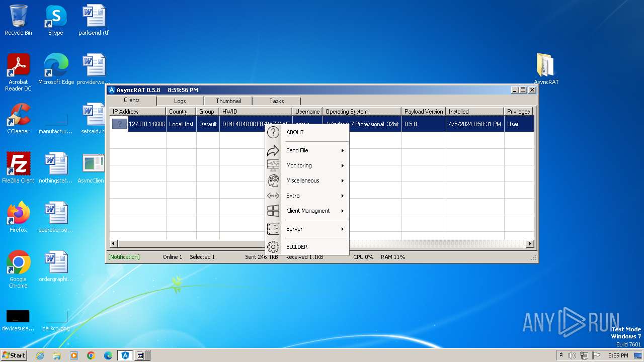Sort by HWID column header
The width and height of the screenshot is (644, 362).
click(x=256, y=112)
